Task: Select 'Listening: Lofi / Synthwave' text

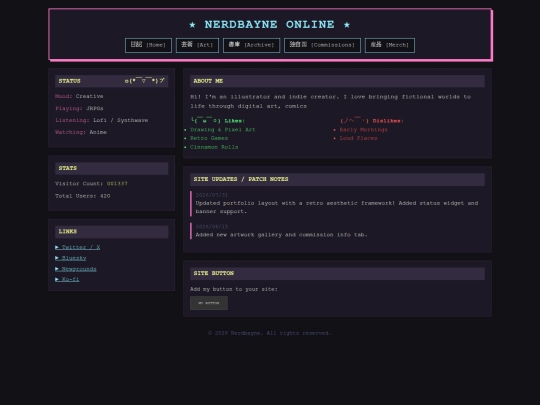Action: [102, 120]
